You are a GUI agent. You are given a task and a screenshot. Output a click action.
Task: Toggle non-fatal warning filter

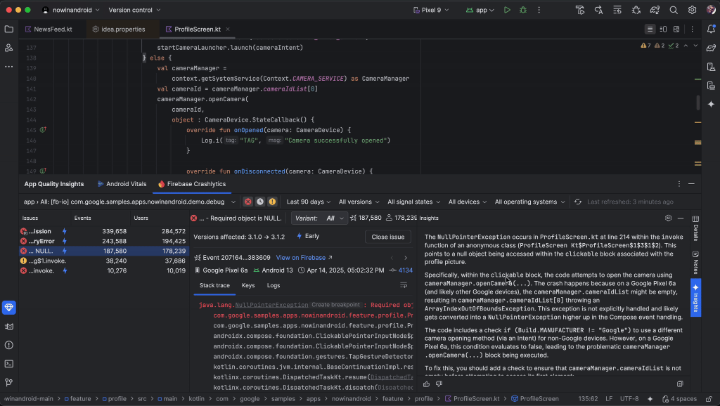[272, 202]
